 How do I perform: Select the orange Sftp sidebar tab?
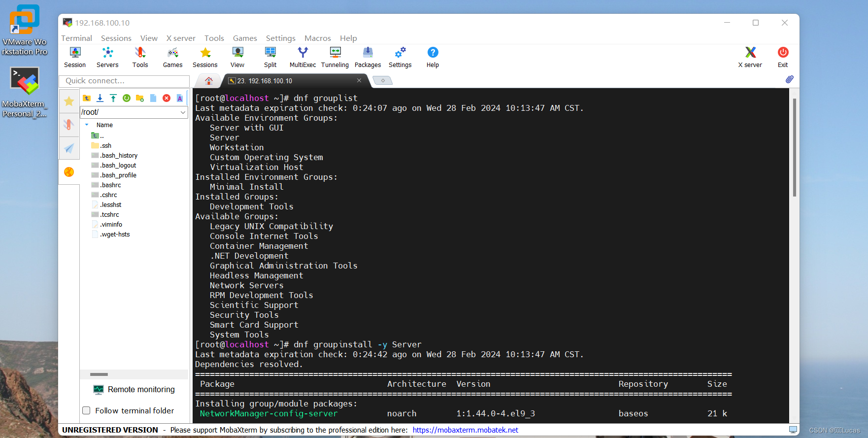(69, 172)
